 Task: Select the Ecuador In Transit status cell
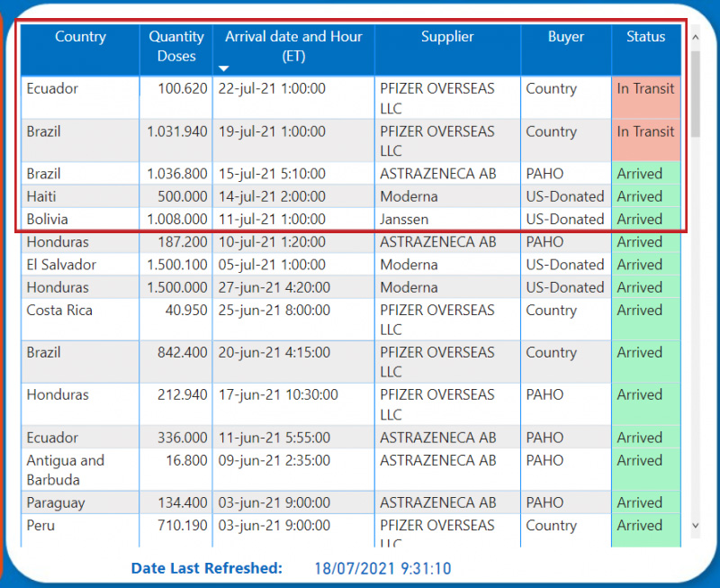(x=645, y=89)
